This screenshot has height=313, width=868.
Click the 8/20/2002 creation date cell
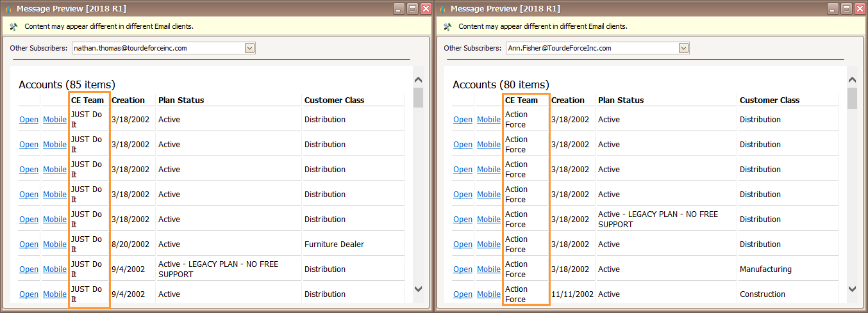pos(130,244)
